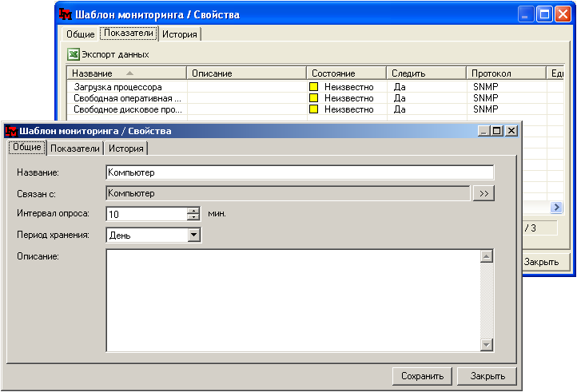Click Экспорт данных toolbar label

point(115,54)
